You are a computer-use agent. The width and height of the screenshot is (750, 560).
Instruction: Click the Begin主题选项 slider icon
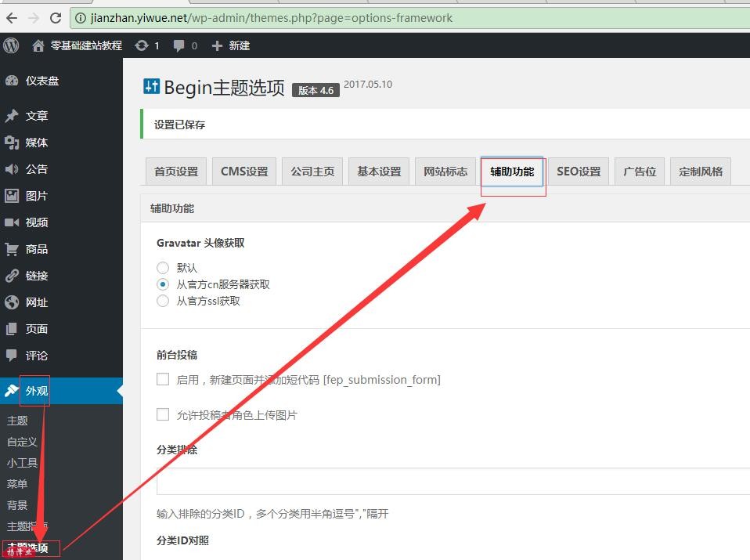click(x=151, y=86)
